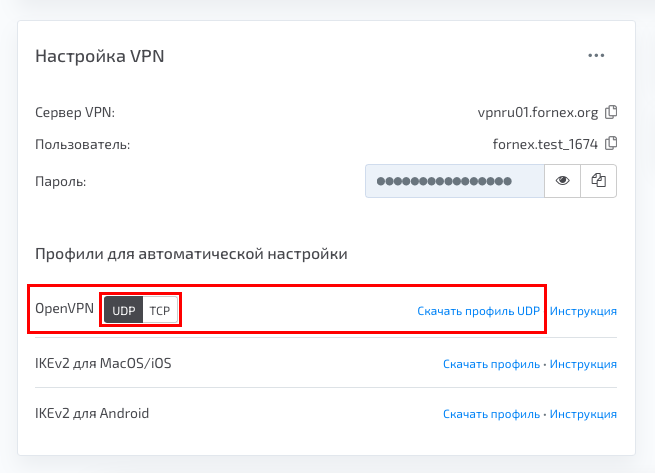Viewport: 655px width, 473px height.
Task: Download the IKEv2 MacOS/iOS profile
Action: (491, 364)
